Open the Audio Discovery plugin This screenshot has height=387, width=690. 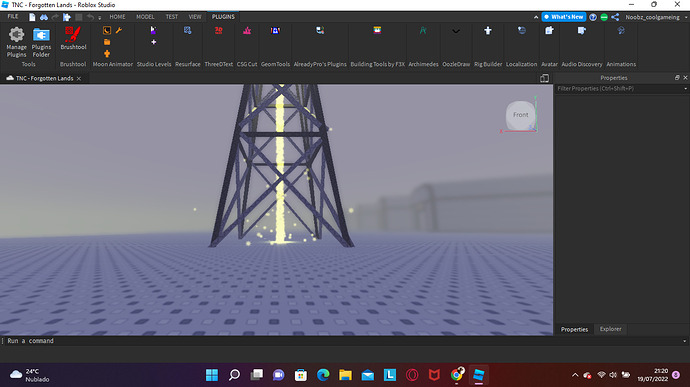coord(582,30)
